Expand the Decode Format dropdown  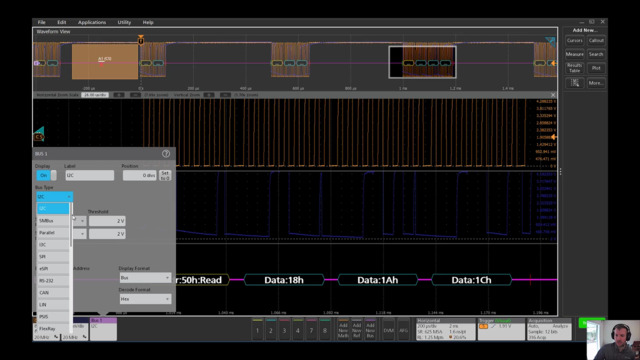pos(145,299)
